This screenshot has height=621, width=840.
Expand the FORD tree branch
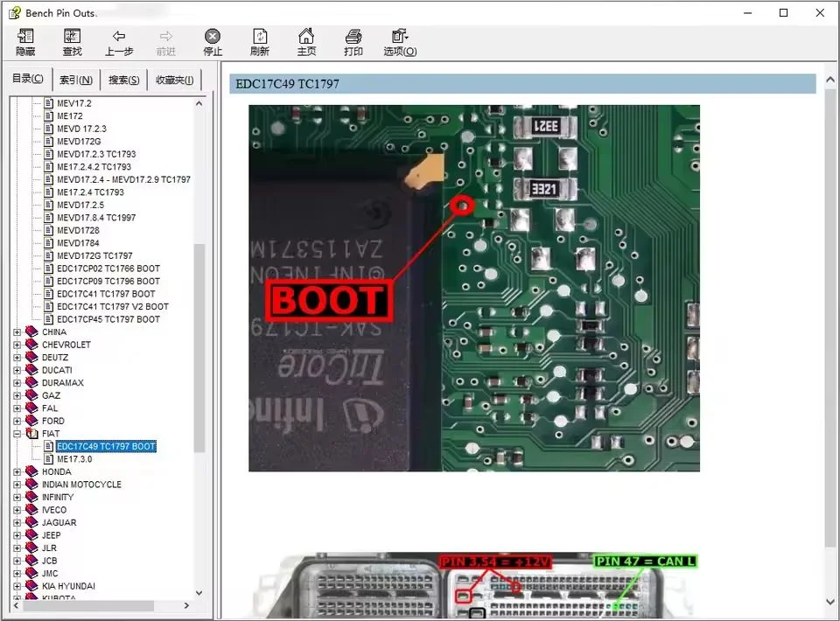tap(17, 421)
